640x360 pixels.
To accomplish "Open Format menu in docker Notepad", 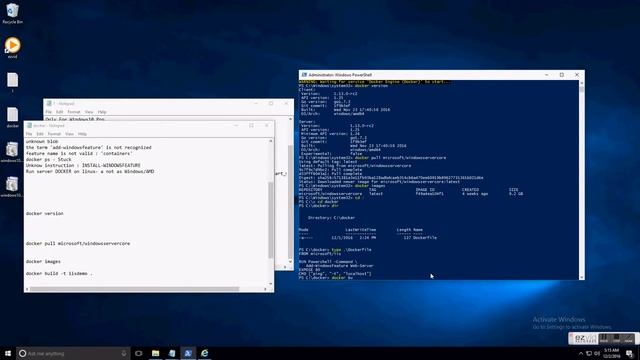I will [x=54, y=134].
